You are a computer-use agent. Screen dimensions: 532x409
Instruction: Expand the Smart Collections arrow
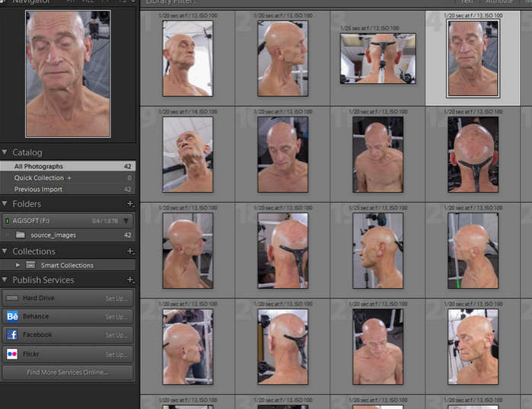coord(18,265)
